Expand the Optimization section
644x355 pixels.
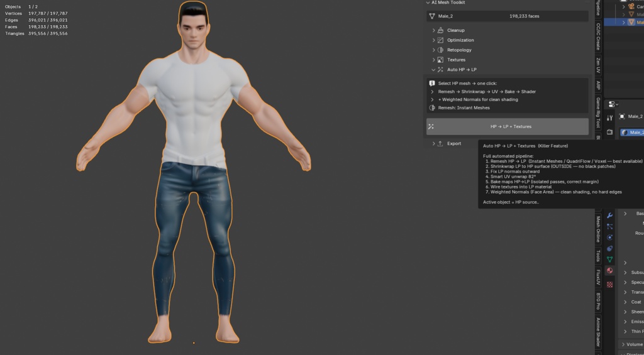pyautogui.click(x=433, y=40)
